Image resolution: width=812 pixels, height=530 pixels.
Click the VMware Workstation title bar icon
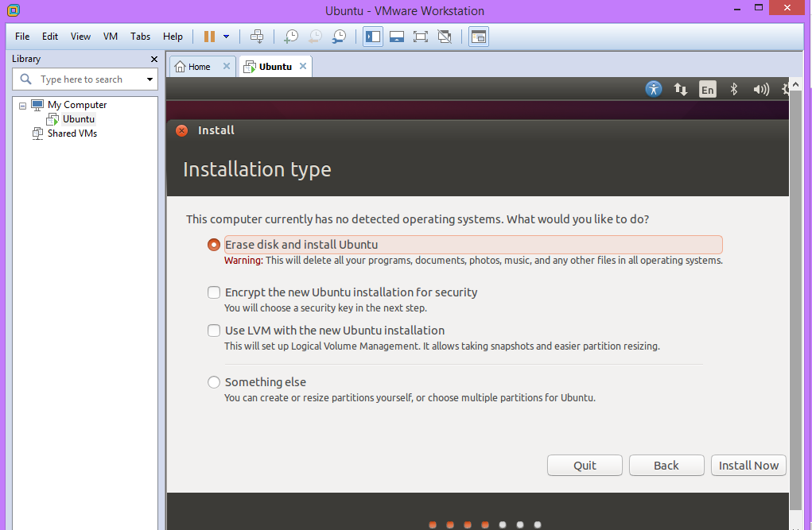(x=14, y=10)
